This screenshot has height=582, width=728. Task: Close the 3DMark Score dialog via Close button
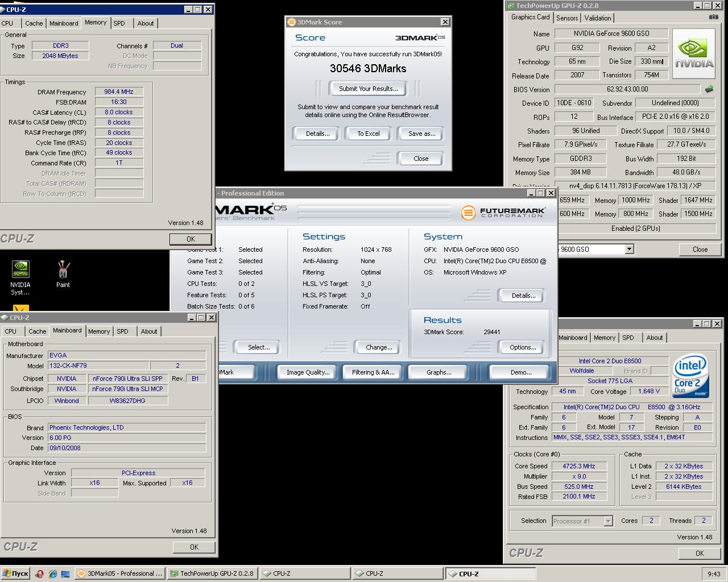421,159
